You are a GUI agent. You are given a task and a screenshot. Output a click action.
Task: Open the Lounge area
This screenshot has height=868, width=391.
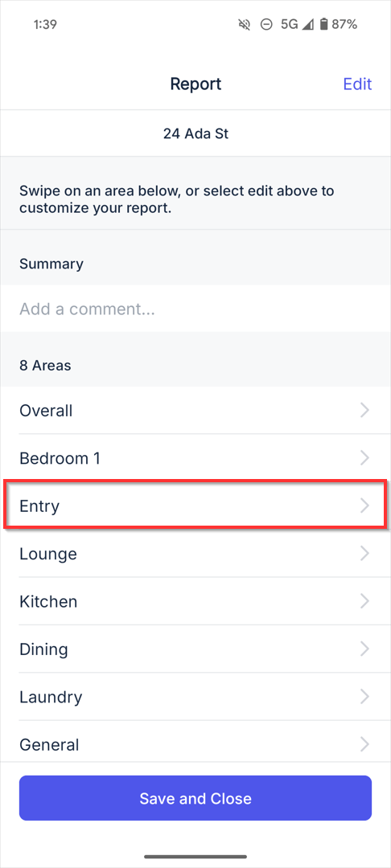195,554
